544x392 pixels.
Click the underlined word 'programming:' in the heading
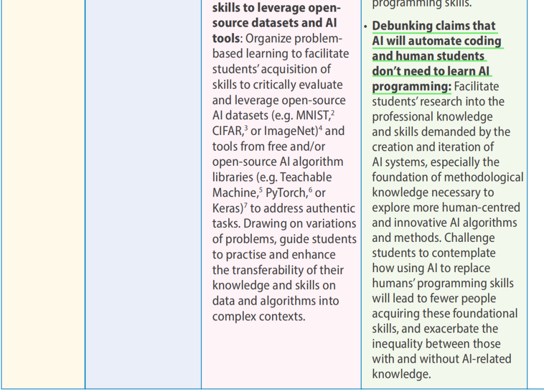(x=412, y=87)
